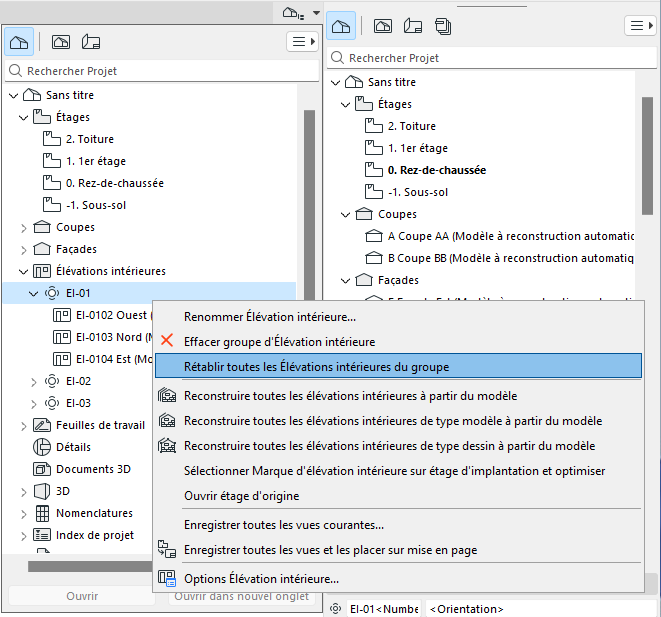
Task: Choose Enregistrer vues et placer sur mise en page
Action: (398, 550)
